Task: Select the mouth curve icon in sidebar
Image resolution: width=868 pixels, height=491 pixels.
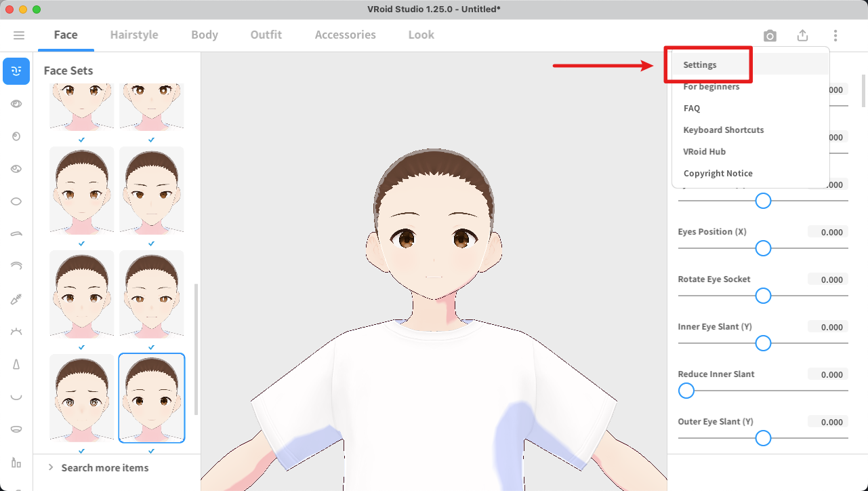Action: coord(16,397)
